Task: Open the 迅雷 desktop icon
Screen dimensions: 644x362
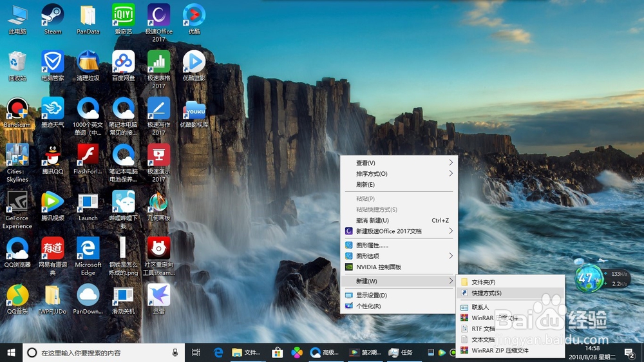Action: [158, 299]
